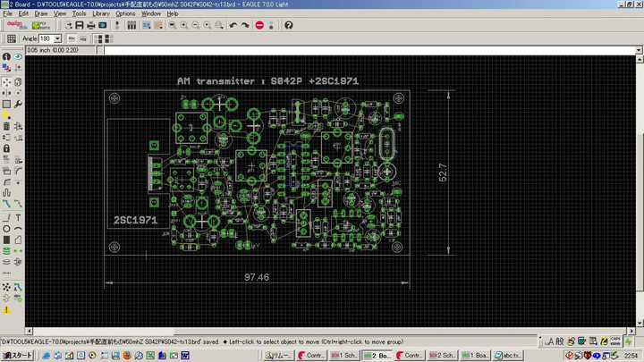Open the Options menu

(125, 13)
